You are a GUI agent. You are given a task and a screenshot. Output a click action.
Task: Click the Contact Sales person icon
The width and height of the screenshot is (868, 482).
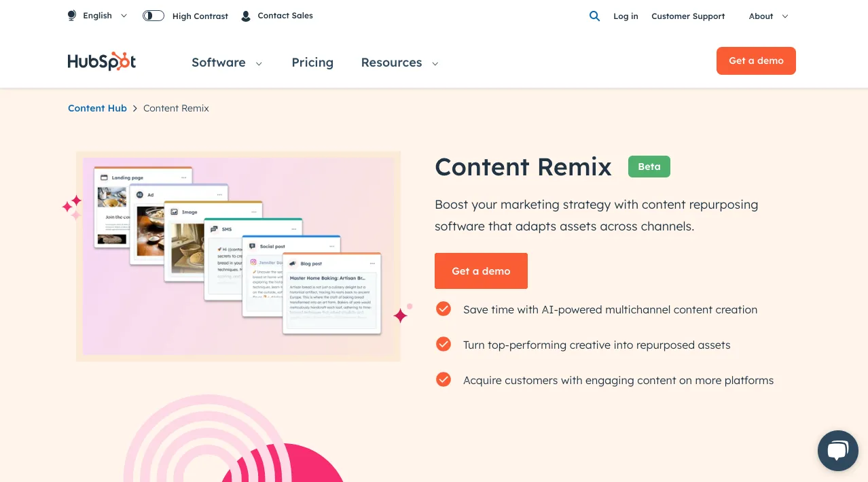[246, 16]
